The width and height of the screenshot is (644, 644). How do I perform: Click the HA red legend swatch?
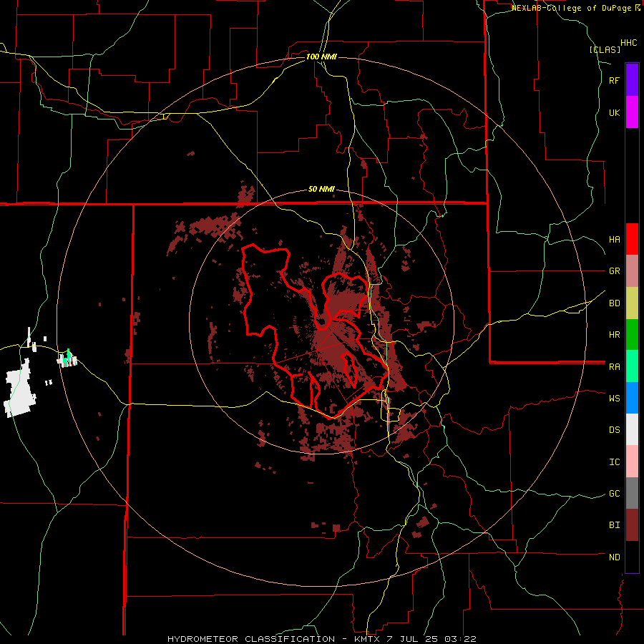[x=632, y=239]
